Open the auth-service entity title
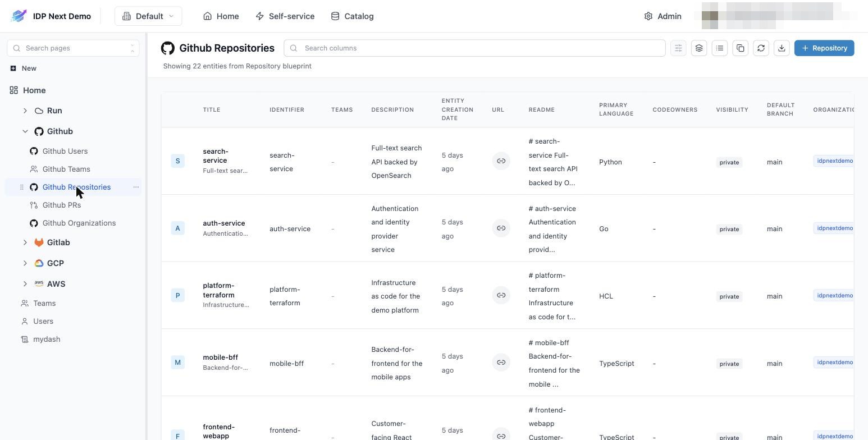 [x=224, y=223]
